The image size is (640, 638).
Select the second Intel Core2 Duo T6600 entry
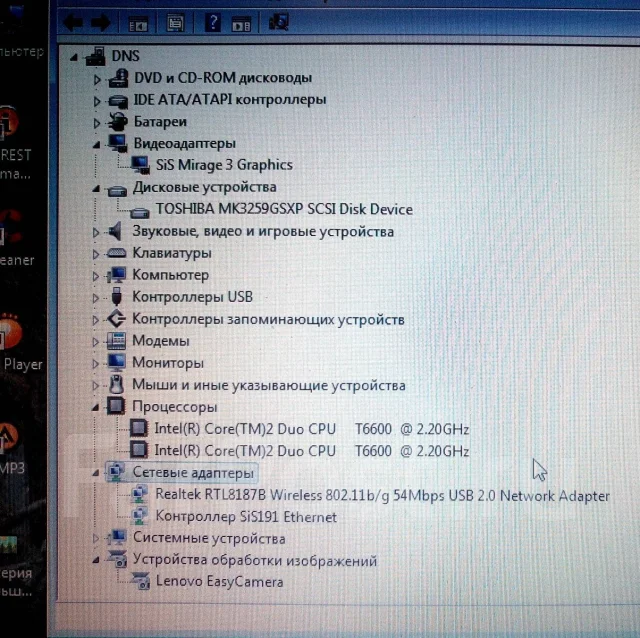(312, 451)
